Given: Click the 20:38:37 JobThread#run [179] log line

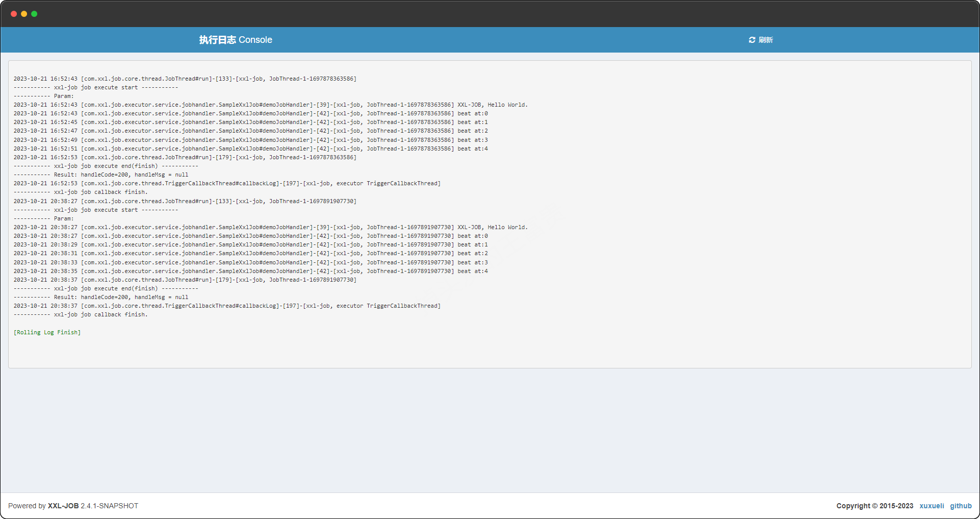Looking at the screenshot, I should 185,280.
